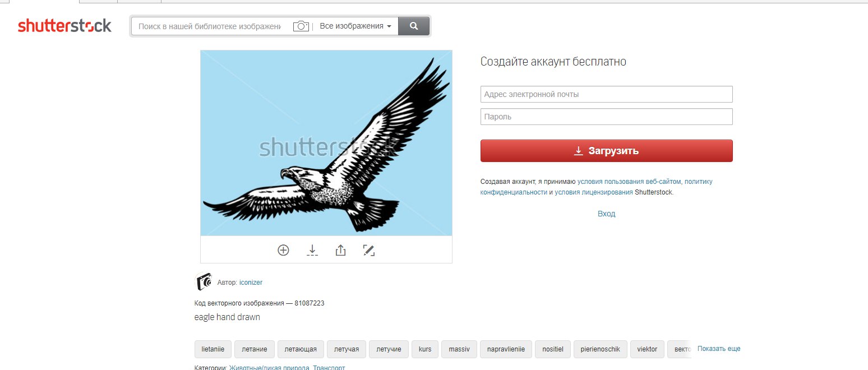This screenshot has width=868, height=370.
Task: Click the magnifier search button
Action: pos(414,26)
